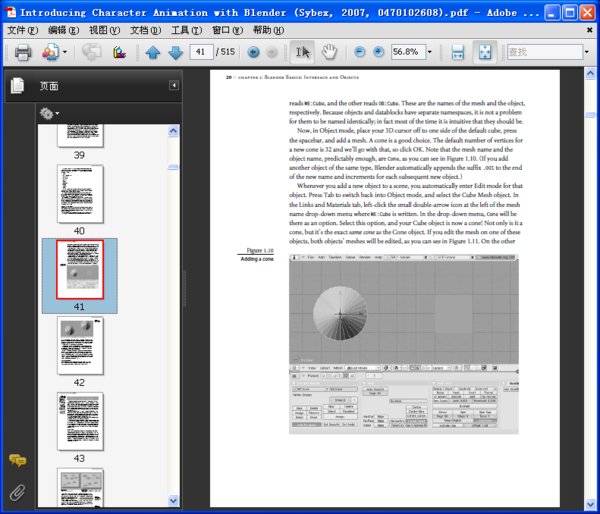Open the find field dropdown arrow
The width and height of the screenshot is (600, 514).
(587, 52)
